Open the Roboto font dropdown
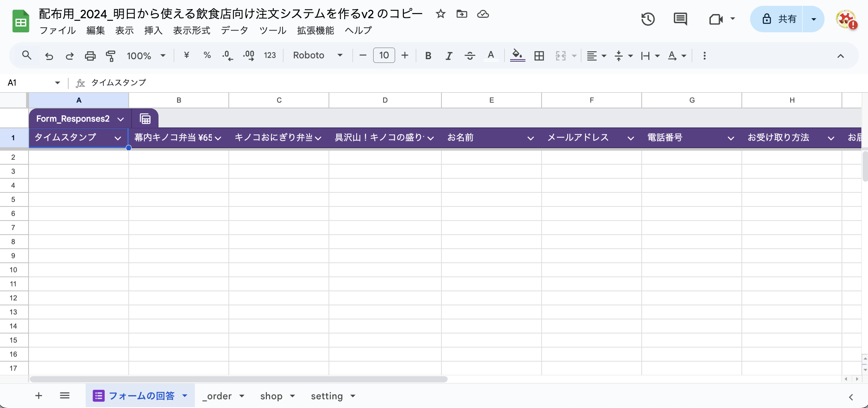Image resolution: width=868 pixels, height=408 pixels. (x=318, y=55)
